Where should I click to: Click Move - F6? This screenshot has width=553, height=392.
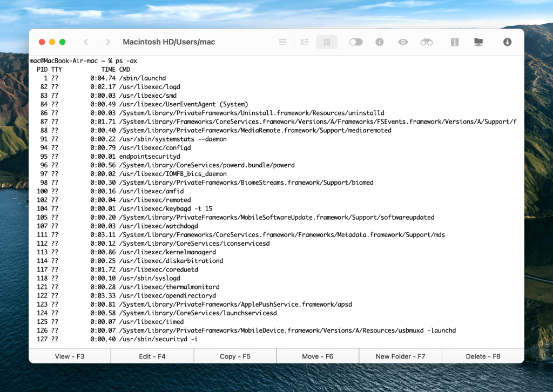point(318,356)
